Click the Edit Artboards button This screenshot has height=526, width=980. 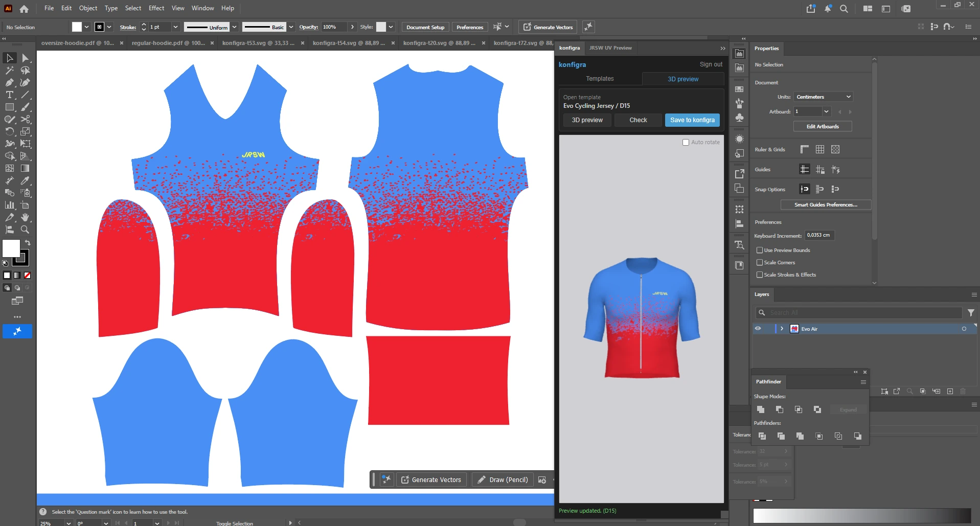[823, 126]
